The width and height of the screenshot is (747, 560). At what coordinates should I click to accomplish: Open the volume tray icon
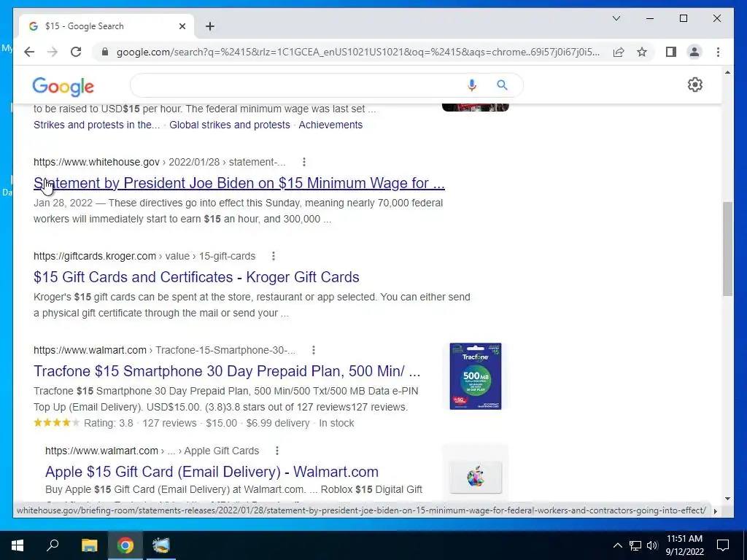[x=652, y=545]
